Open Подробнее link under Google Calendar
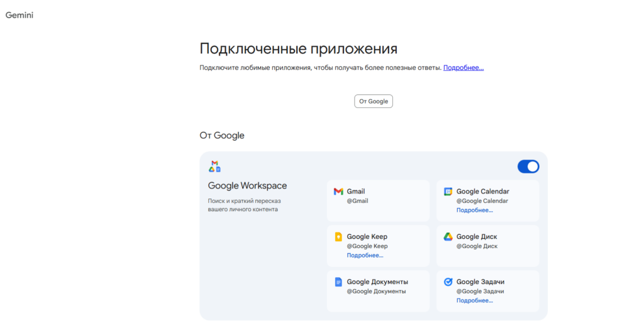Viewport: 644px width, 333px height. pos(474,210)
